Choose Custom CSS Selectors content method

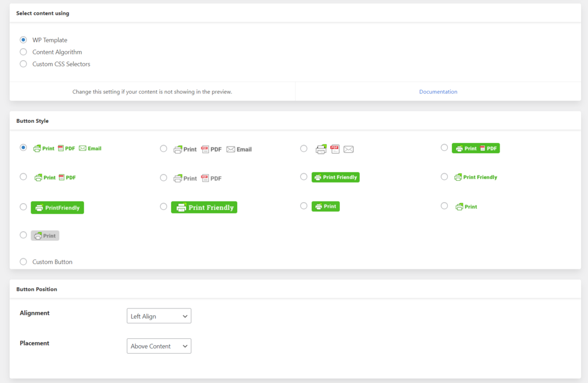(x=23, y=64)
